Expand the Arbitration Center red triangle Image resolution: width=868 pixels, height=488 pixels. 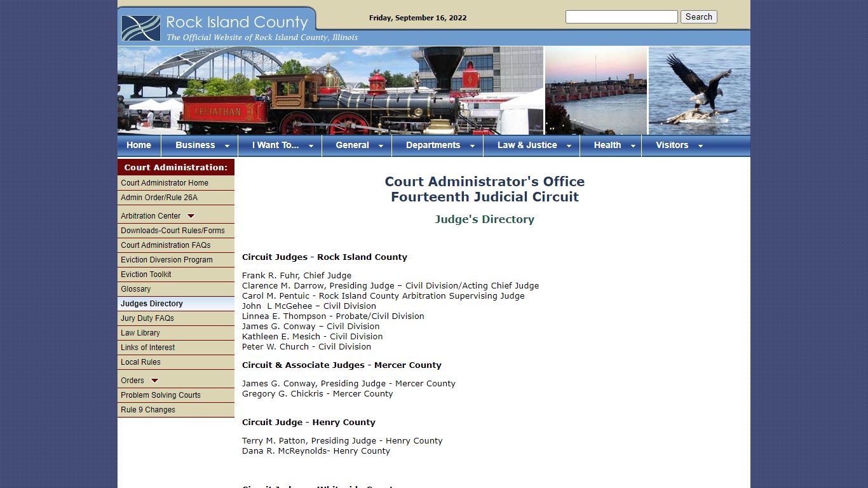191,216
